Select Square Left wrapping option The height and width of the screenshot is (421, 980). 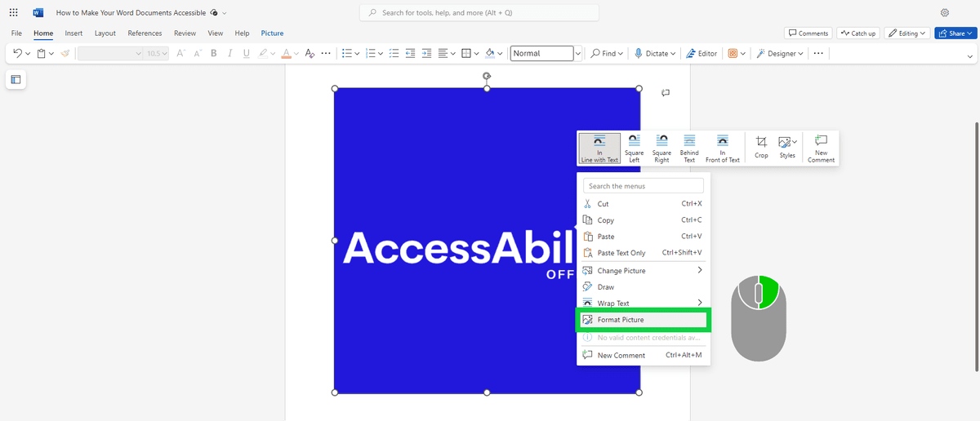(x=634, y=148)
